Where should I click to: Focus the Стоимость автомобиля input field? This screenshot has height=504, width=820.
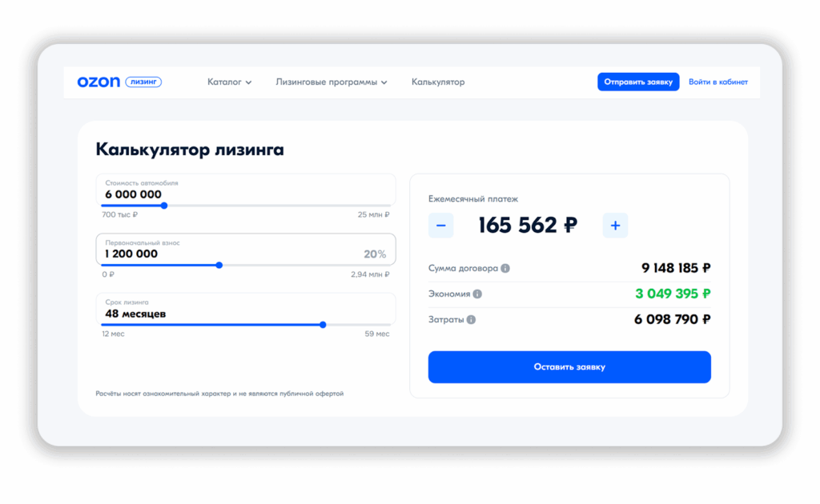point(240,190)
